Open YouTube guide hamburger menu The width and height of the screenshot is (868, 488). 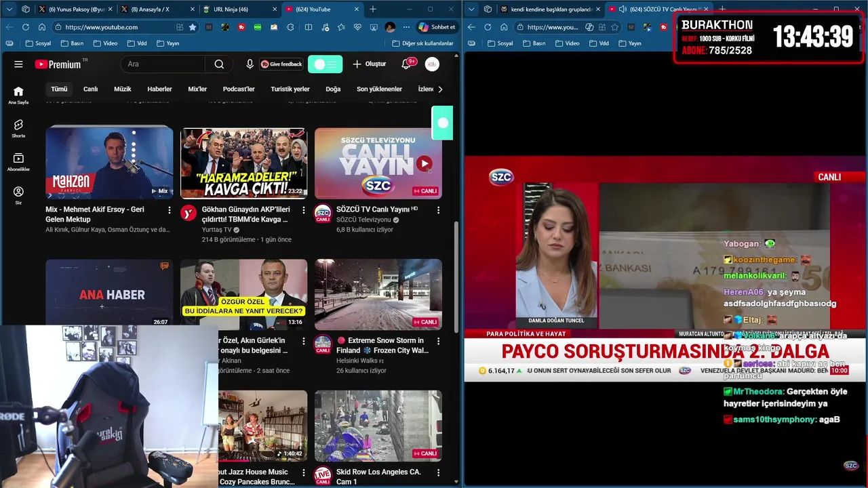click(x=18, y=64)
